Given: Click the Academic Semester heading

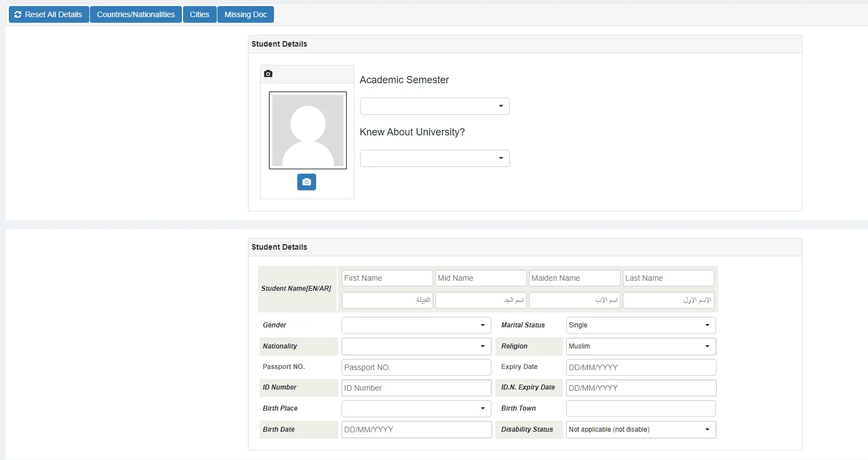Looking at the screenshot, I should click(404, 80).
